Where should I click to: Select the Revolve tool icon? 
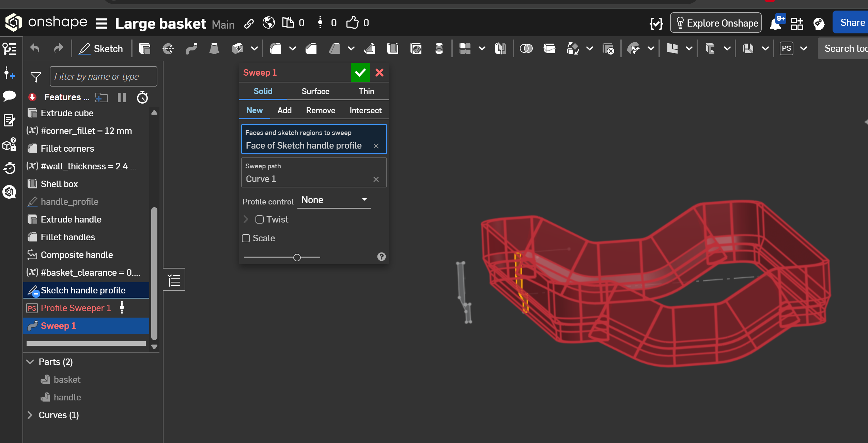[168, 49]
